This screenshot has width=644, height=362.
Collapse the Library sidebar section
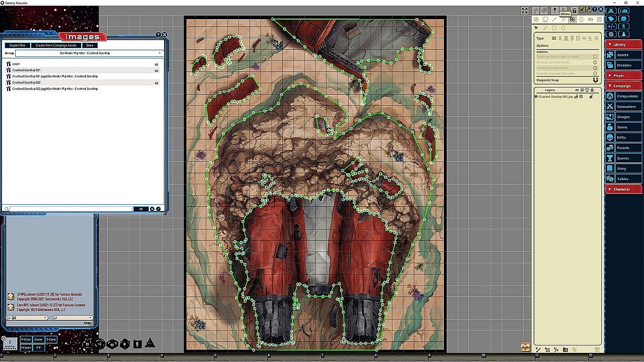click(x=623, y=44)
